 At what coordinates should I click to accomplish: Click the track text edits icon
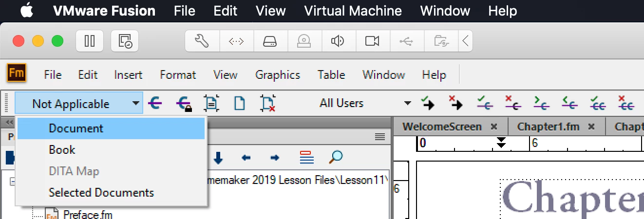coord(155,103)
